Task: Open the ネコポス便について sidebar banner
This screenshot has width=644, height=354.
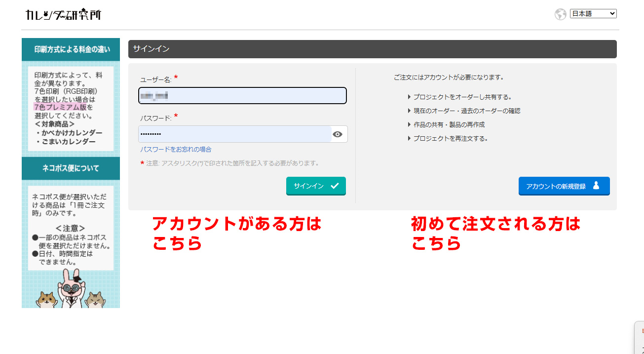Action: [x=71, y=168]
